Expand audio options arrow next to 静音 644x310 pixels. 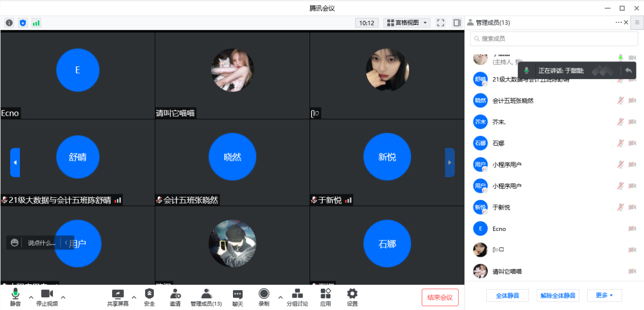[x=31, y=297]
